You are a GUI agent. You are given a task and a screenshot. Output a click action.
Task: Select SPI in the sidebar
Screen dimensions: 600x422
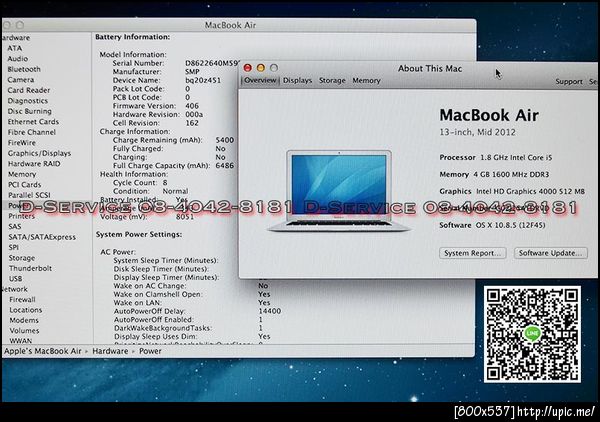(13, 248)
